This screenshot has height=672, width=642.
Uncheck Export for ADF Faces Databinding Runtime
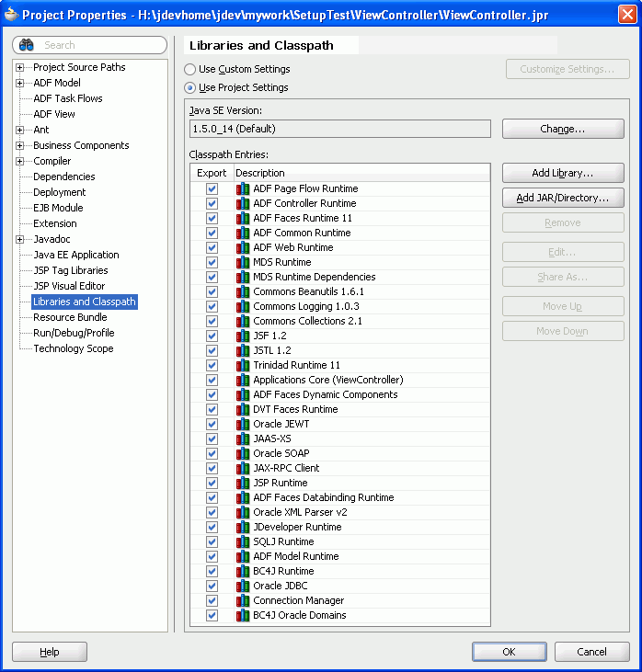(212, 497)
